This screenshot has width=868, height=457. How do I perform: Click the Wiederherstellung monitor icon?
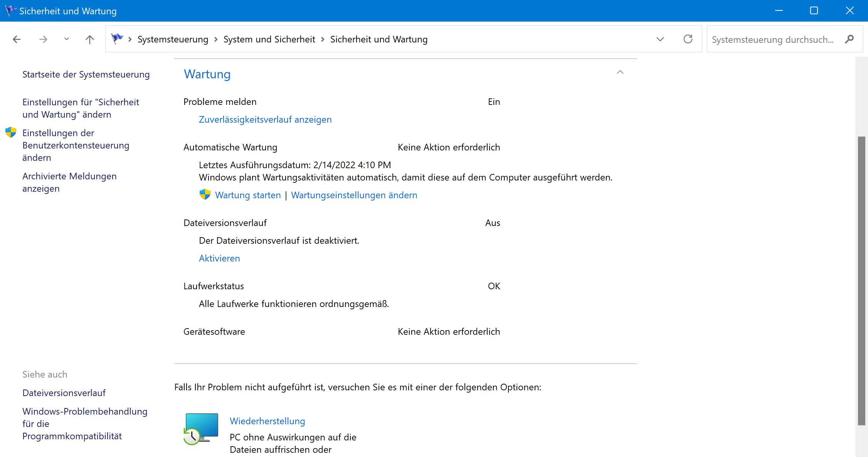[x=201, y=429]
